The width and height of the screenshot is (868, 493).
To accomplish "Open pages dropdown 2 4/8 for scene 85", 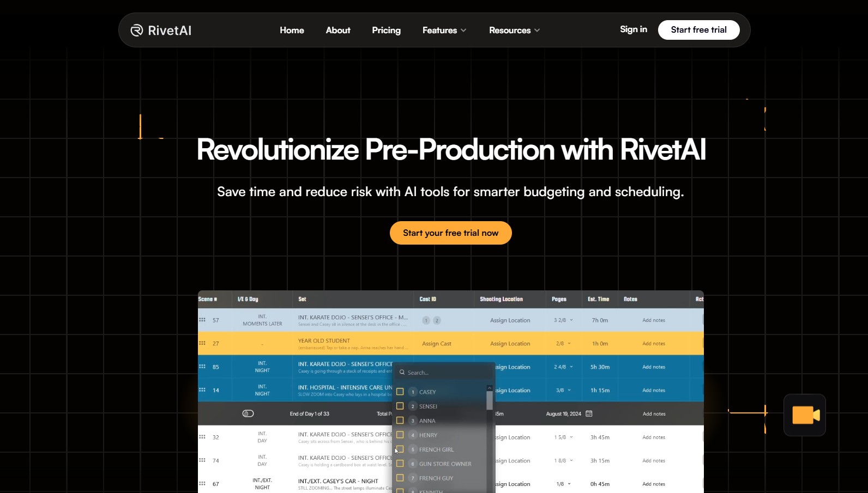I will [563, 367].
